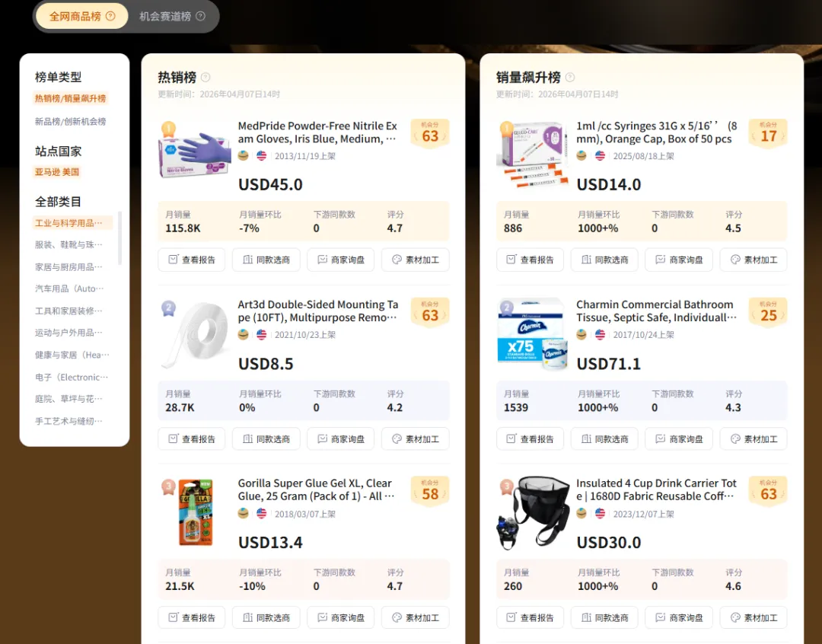The image size is (822, 644).
Task: Click the 机会分 63 badge on MedPride gloves
Action: pos(430,134)
